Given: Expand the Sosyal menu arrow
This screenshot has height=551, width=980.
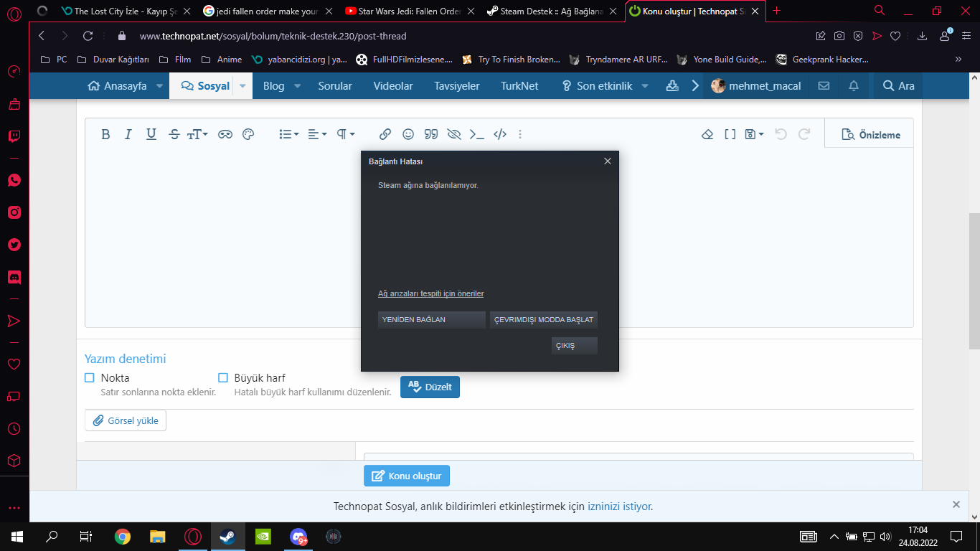Looking at the screenshot, I should [x=242, y=86].
